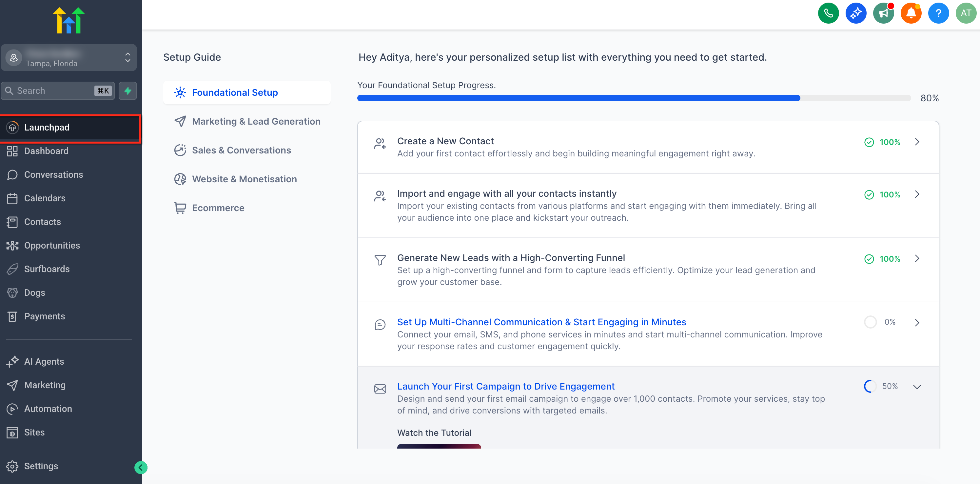Open the megaphone announcements icon
980x484 pixels.
coord(883,13)
